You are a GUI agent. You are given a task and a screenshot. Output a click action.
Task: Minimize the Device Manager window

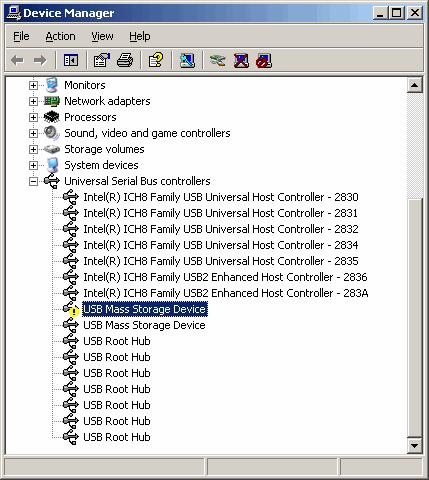pos(380,13)
